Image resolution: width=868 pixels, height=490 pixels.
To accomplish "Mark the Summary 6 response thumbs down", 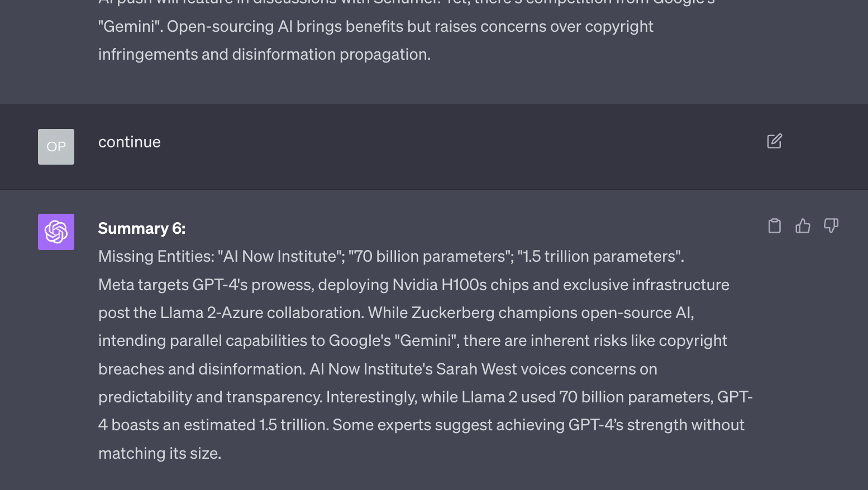I will pyautogui.click(x=831, y=225).
